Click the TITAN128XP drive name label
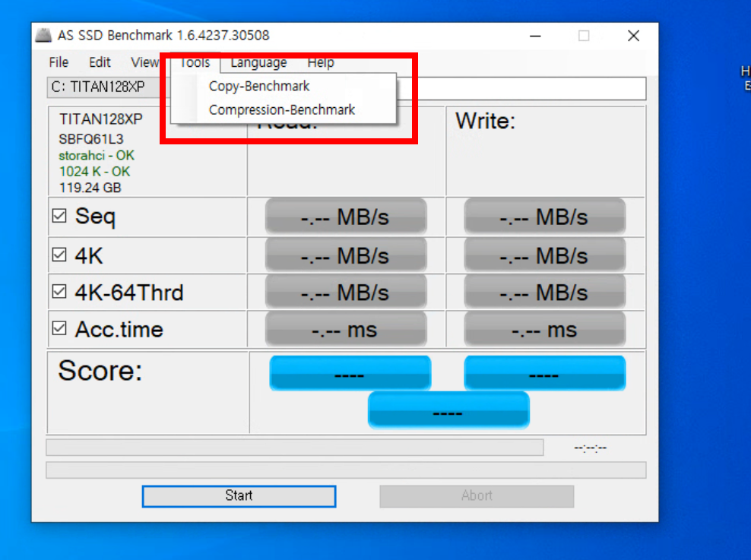The width and height of the screenshot is (751, 560). [x=100, y=119]
